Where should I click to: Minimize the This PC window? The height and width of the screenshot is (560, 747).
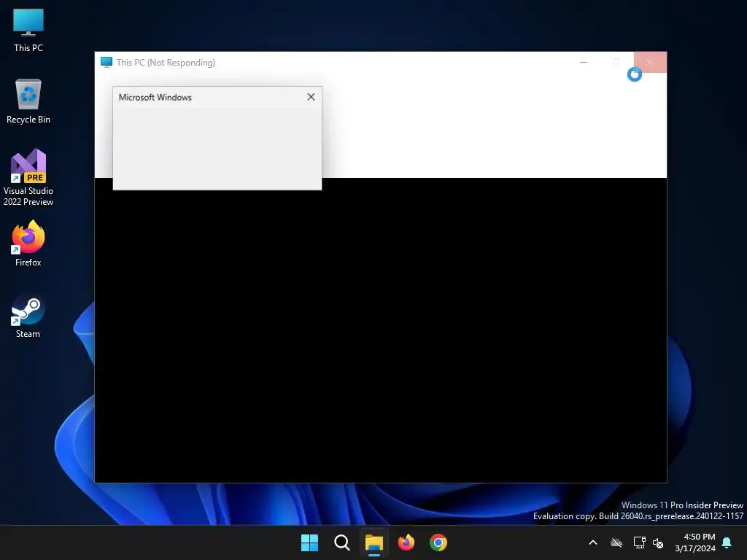coord(584,63)
